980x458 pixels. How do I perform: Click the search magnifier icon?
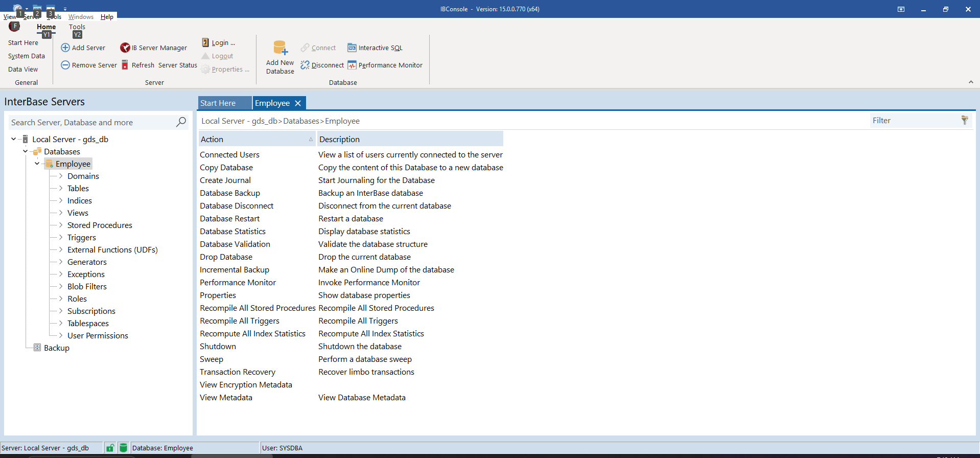181,122
